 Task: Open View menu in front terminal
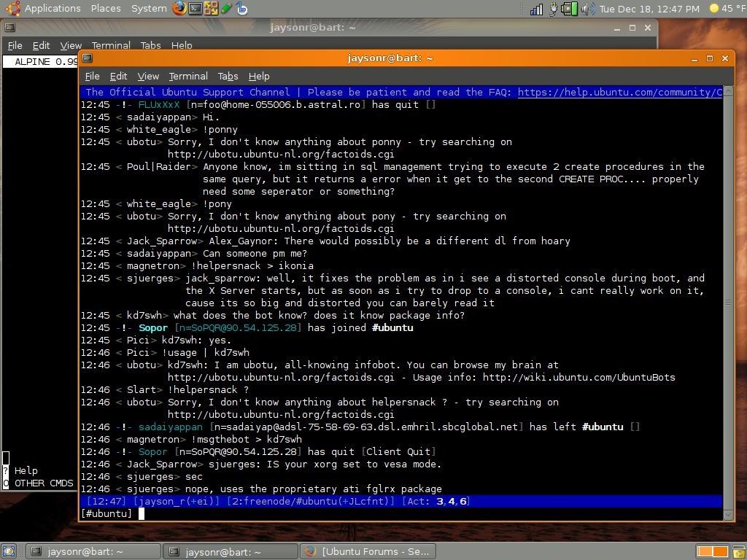click(x=148, y=76)
